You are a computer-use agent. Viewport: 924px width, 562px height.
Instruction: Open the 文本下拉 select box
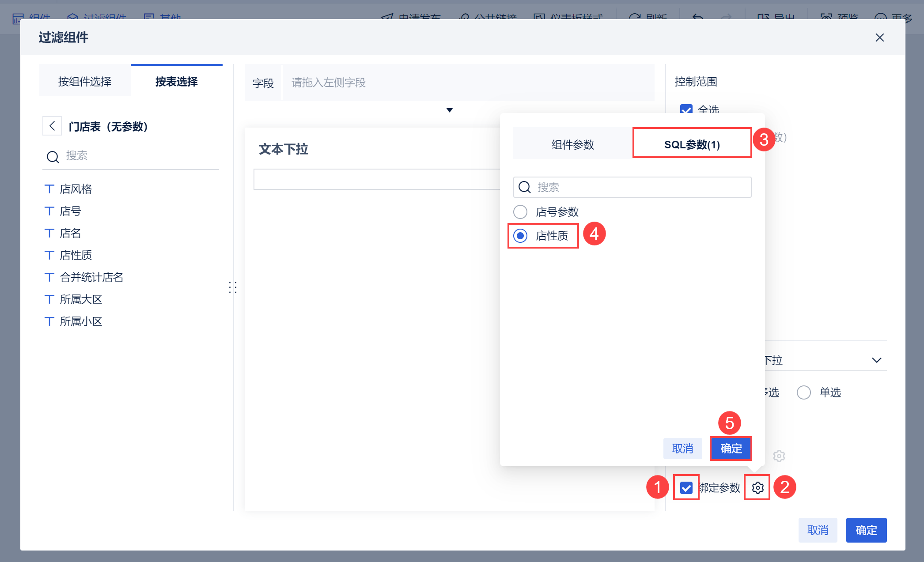click(x=377, y=179)
